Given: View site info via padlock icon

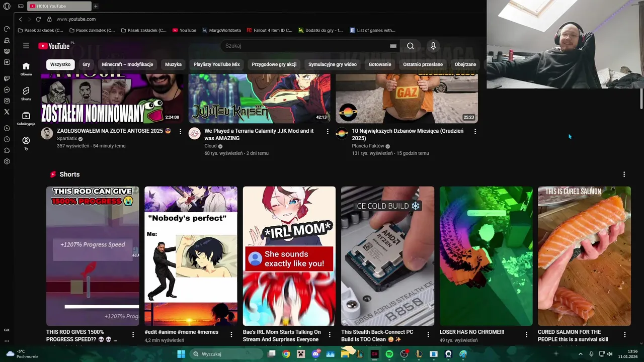Looking at the screenshot, I should click(49, 19).
